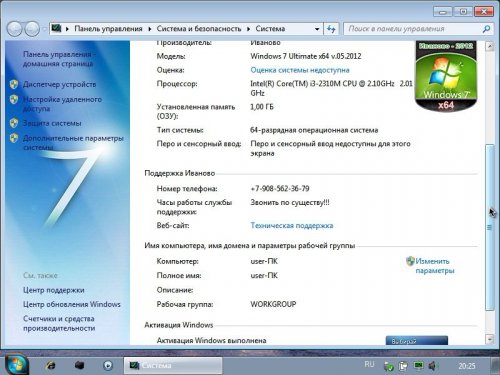
Task: Launch Internet Explorer from the taskbar
Action: point(51,366)
